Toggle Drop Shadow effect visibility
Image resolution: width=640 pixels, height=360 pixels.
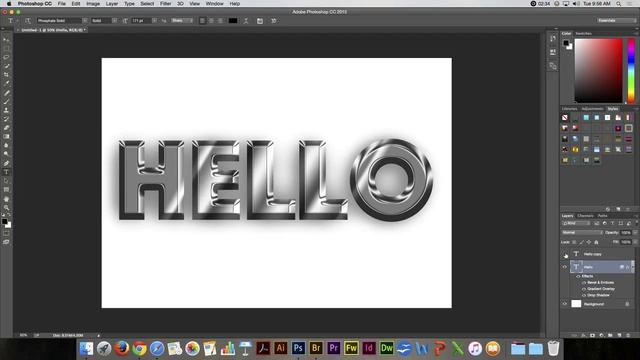tap(584, 295)
